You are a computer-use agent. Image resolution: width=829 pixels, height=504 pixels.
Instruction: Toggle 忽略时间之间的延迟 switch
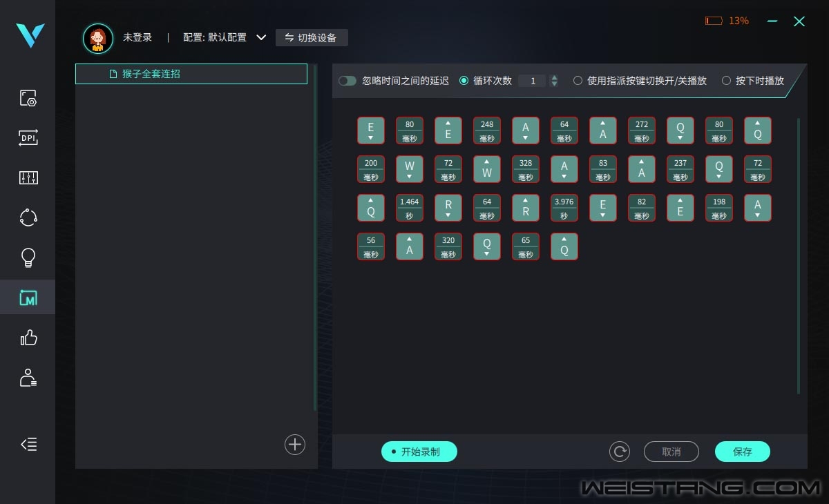point(347,81)
